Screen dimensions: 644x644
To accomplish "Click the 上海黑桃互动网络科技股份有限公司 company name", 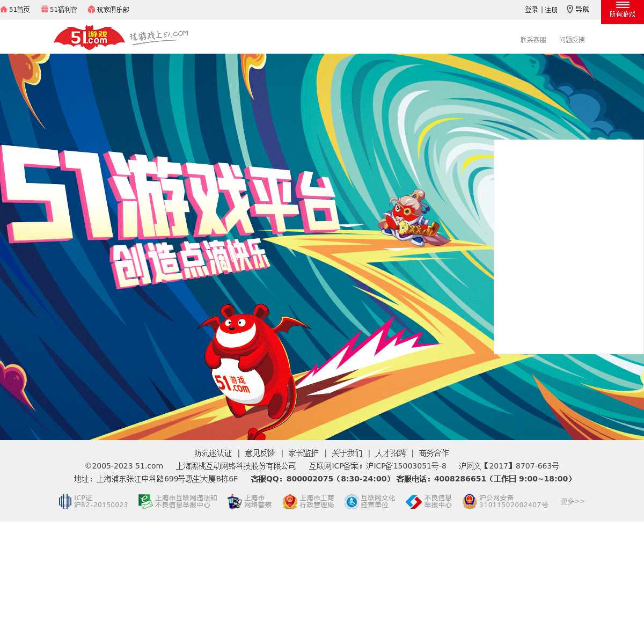I will [236, 466].
